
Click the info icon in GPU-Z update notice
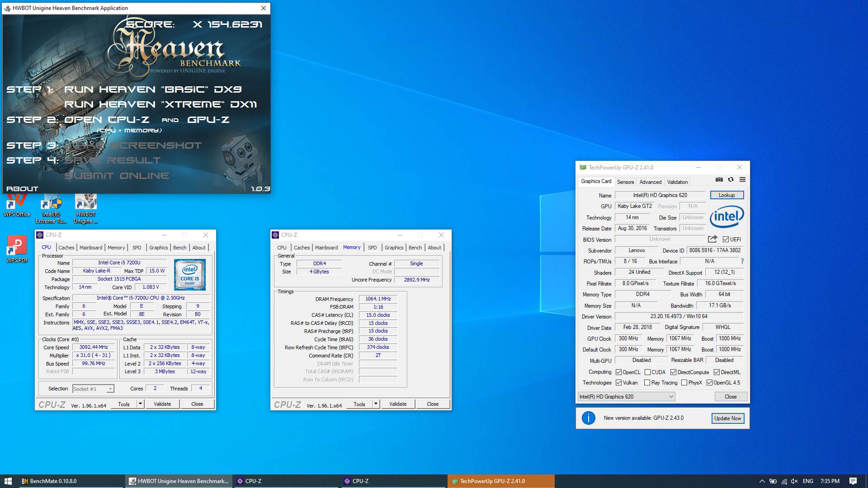[x=588, y=418]
